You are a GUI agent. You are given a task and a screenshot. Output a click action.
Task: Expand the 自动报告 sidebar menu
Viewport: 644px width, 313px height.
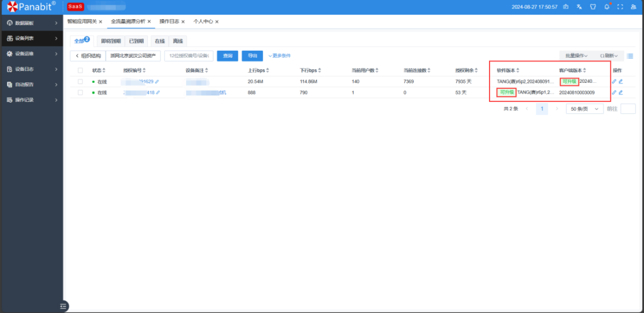[56, 85]
